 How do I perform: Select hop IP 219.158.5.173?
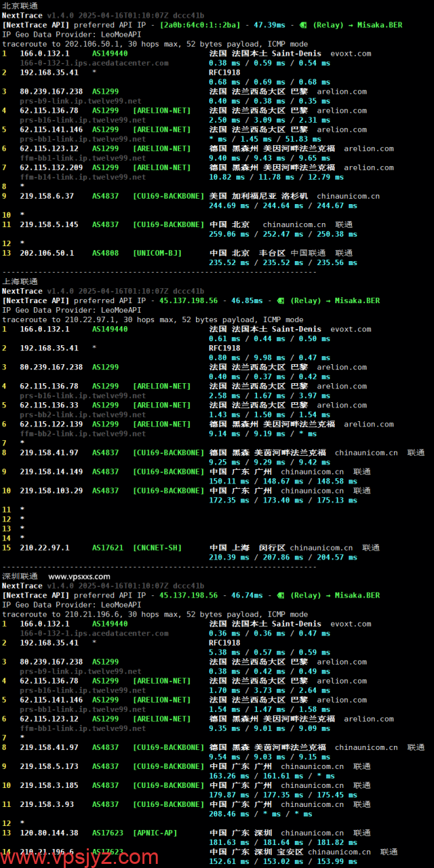coord(49,766)
